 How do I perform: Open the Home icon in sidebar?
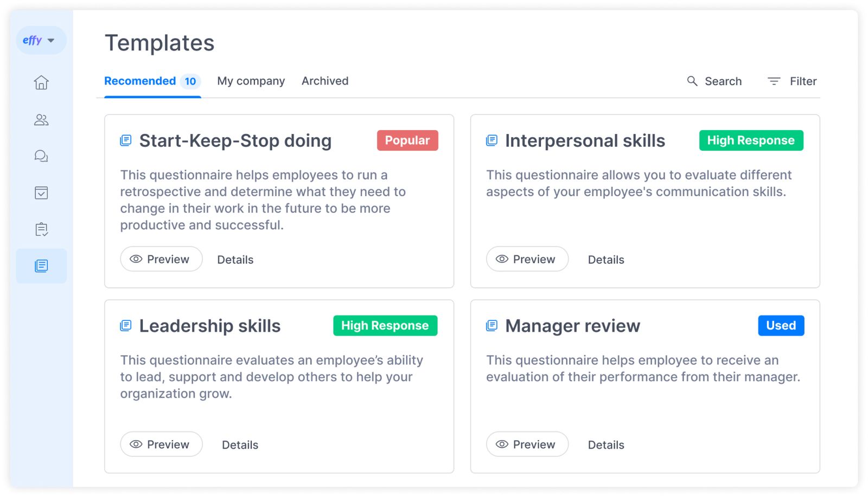(41, 82)
